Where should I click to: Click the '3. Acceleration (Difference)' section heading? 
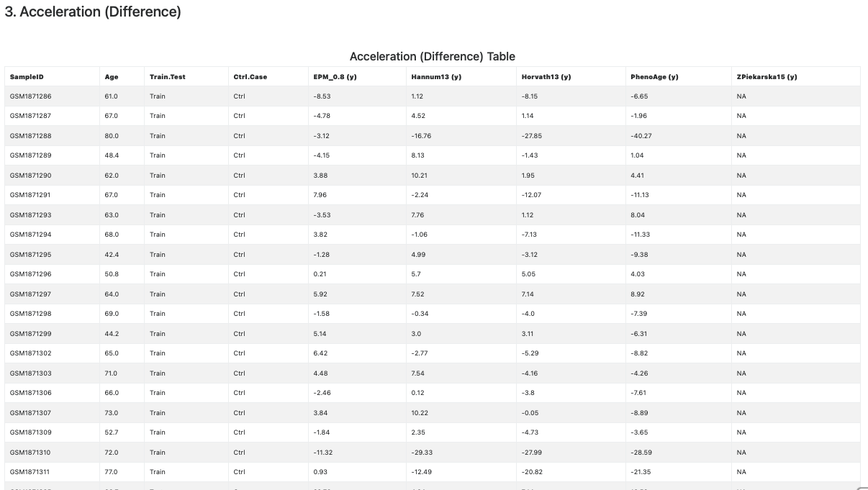(93, 12)
